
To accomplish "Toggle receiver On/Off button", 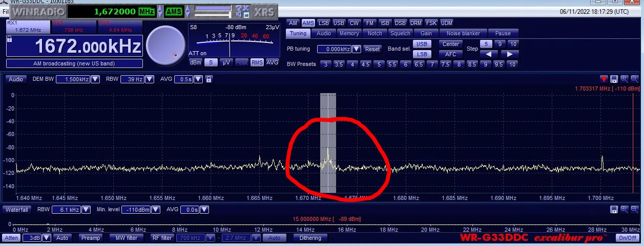I will point(627,238).
